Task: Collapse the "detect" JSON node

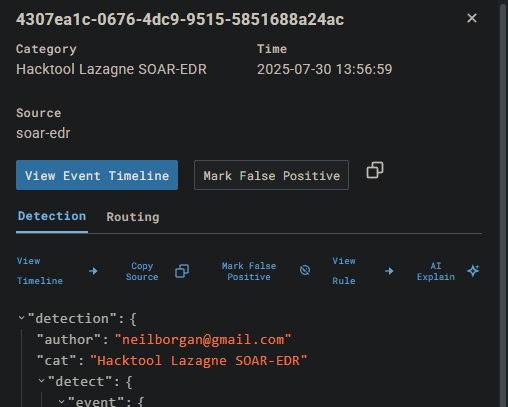Action: pyautogui.click(x=41, y=381)
